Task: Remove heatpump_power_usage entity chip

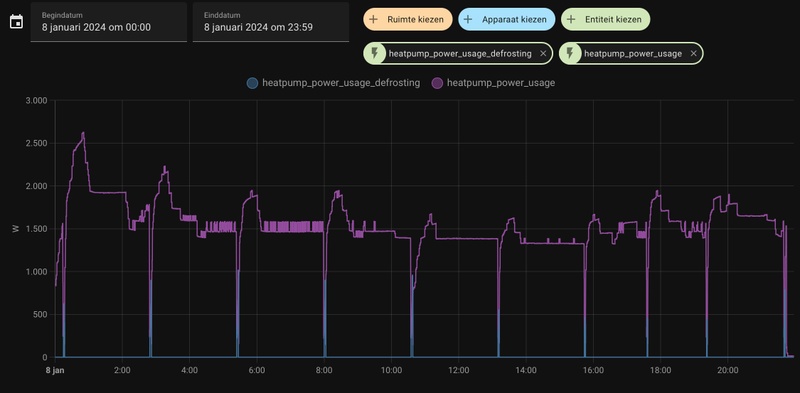Action: [x=693, y=53]
